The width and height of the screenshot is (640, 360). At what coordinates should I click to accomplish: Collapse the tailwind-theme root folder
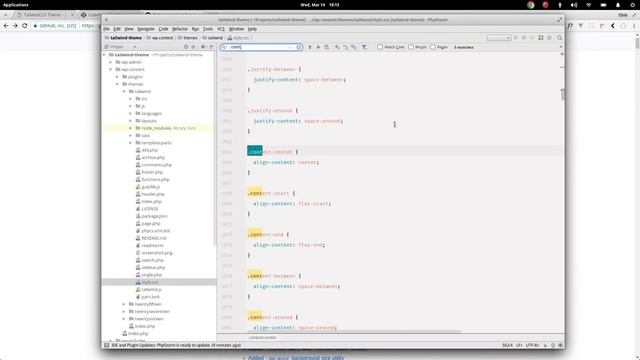point(104,55)
